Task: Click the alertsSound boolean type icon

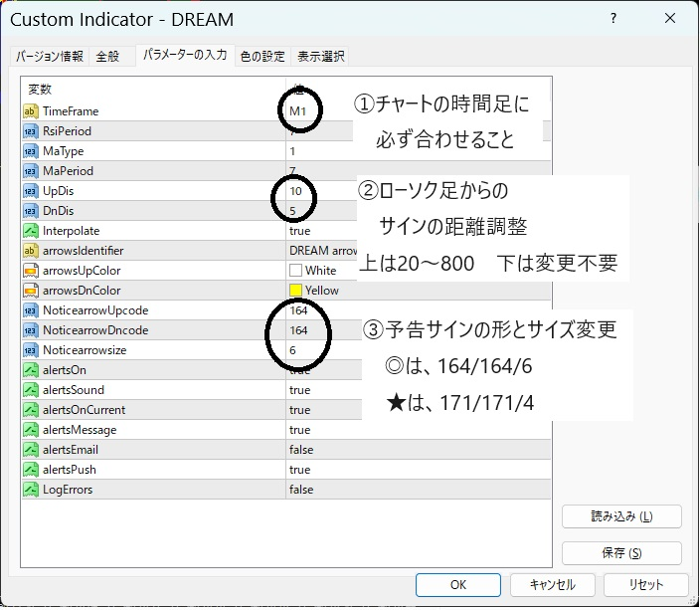Action: pyautogui.click(x=31, y=390)
